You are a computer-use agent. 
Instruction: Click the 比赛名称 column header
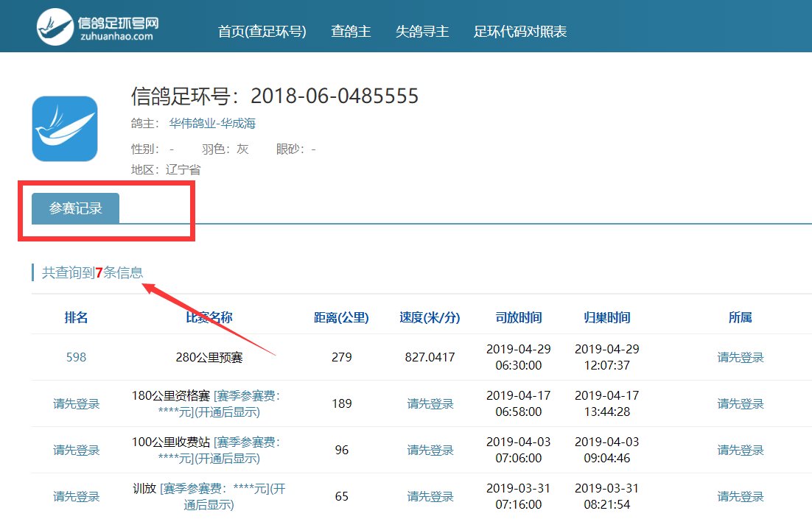[209, 317]
